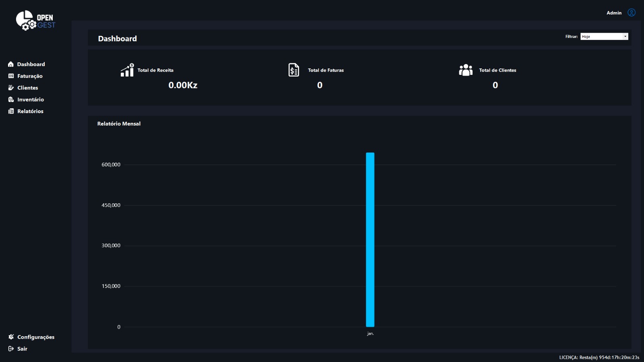The height and width of the screenshot is (362, 644).
Task: Open the Relatórios menu item
Action: [x=30, y=111]
